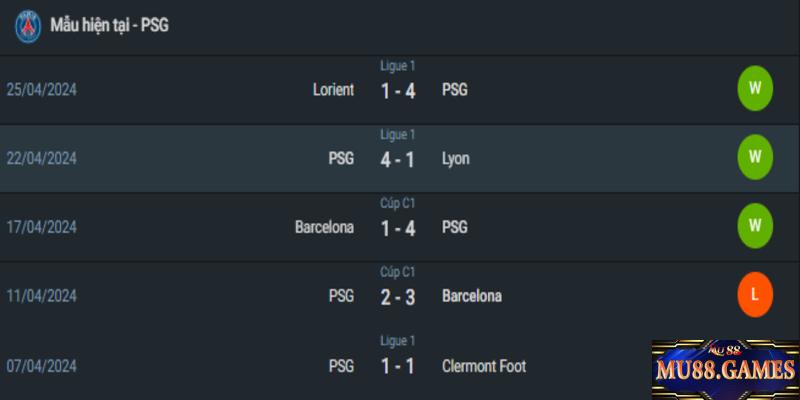
Task: Click the orange L loss badge
Action: 755,294
